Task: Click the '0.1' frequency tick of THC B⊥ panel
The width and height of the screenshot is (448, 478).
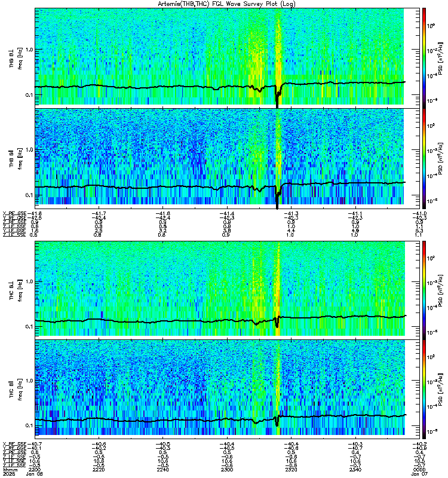Action: click(x=29, y=327)
